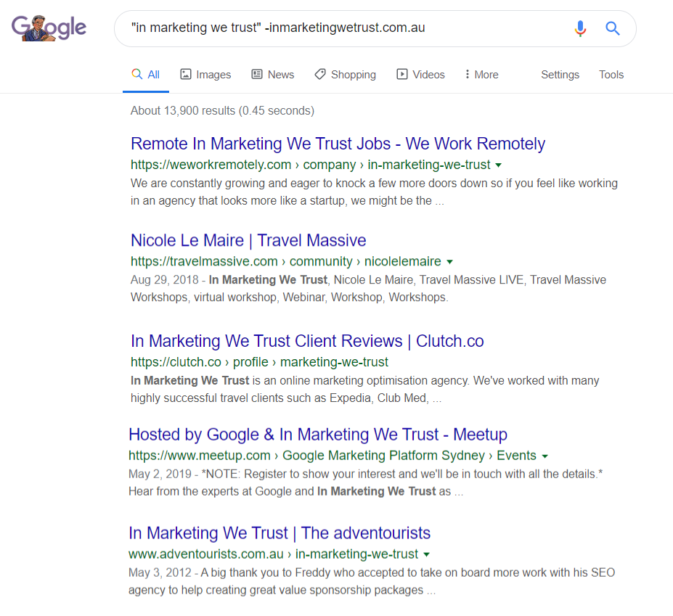673x616 pixels.
Task: Click the May 3, 2012 snippet date
Action: coord(160,572)
